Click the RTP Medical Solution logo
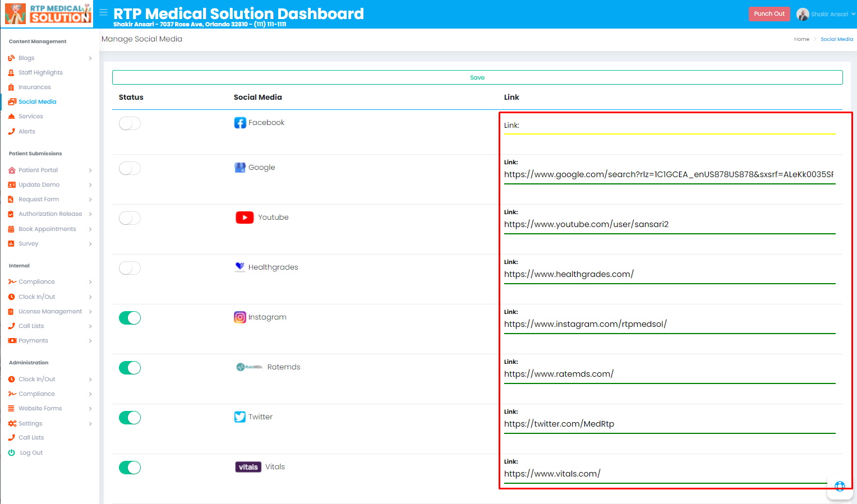The image size is (857, 504). point(48,13)
